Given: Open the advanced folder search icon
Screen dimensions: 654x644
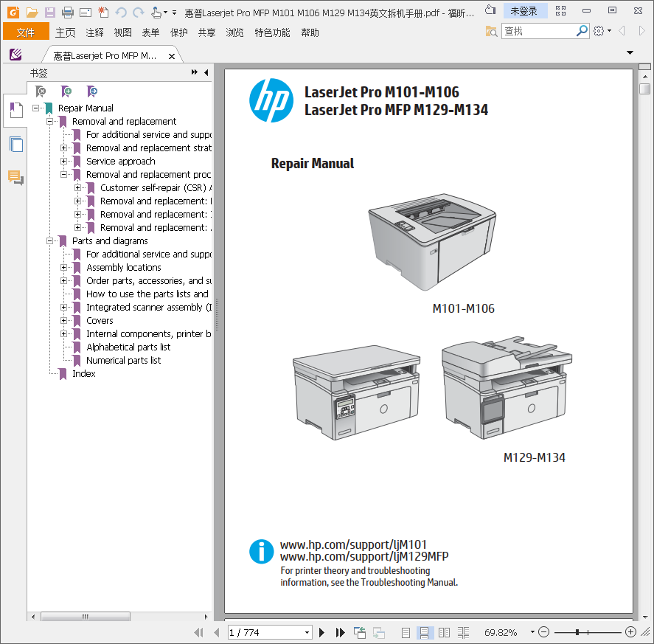Looking at the screenshot, I should click(491, 31).
